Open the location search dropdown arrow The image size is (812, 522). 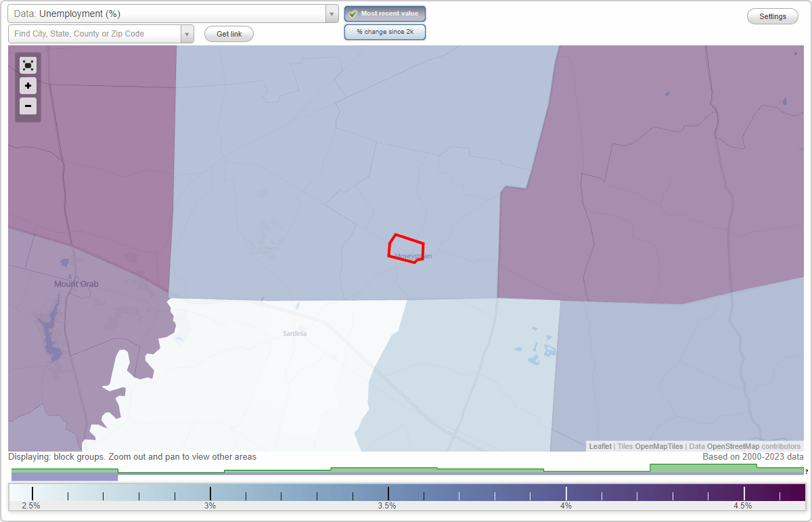click(187, 33)
